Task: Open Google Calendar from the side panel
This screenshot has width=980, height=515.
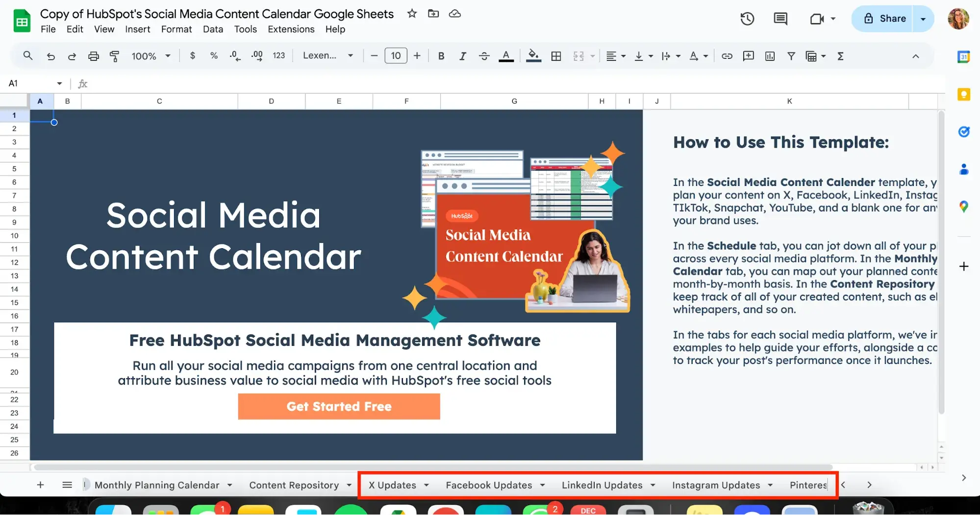Action: click(x=963, y=56)
